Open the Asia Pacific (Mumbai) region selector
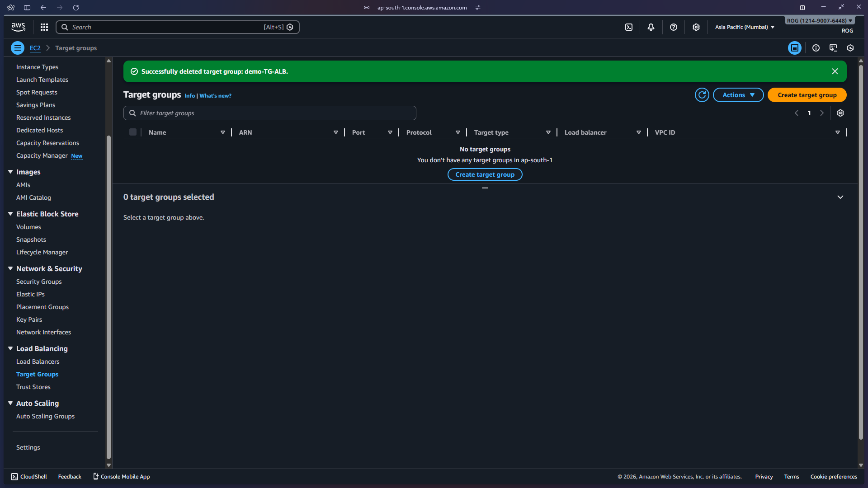The image size is (868, 488). [745, 27]
